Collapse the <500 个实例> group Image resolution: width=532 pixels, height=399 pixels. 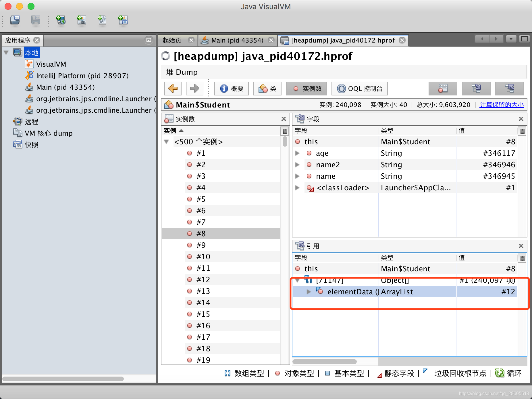[166, 142]
